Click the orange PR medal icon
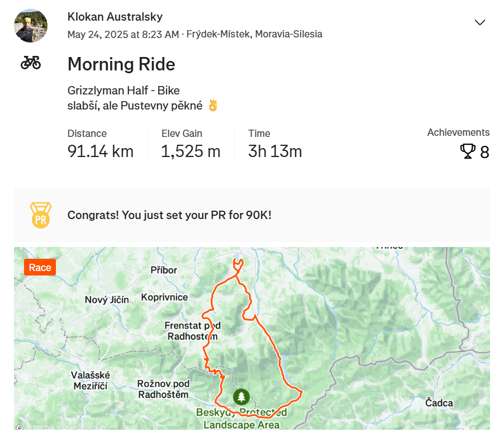Viewport: 504px width, 437px height. (40, 215)
